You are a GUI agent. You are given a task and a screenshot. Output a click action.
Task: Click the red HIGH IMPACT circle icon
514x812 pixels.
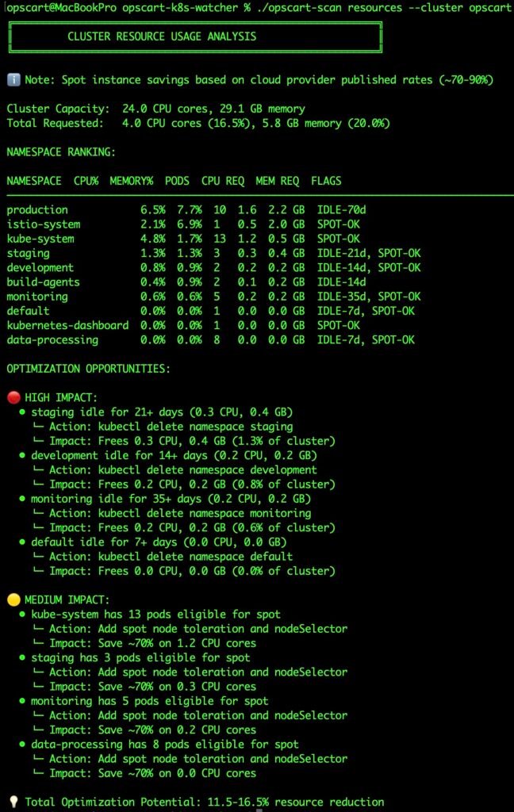13,398
